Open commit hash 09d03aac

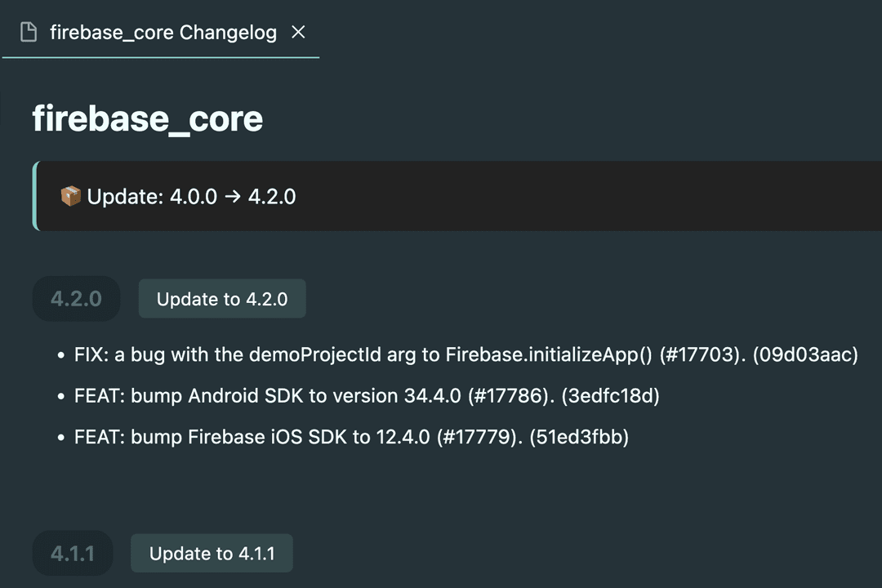click(x=805, y=355)
